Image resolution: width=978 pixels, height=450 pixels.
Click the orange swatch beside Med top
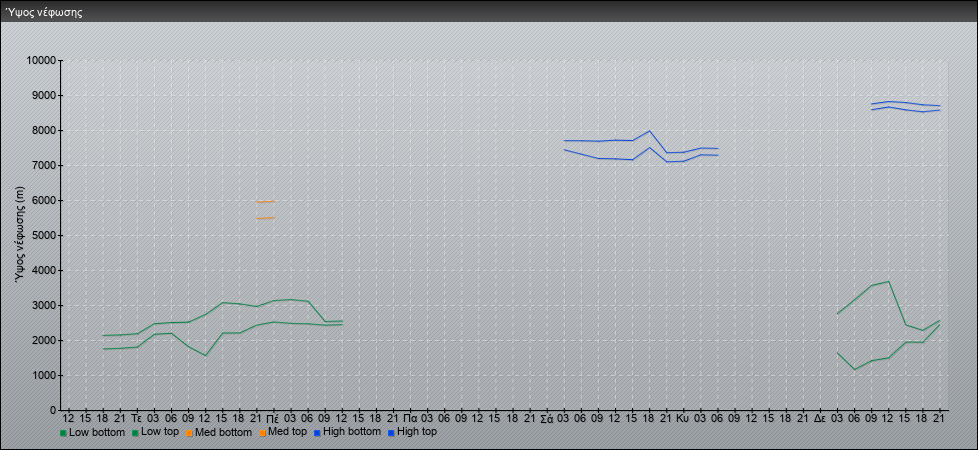(x=261, y=433)
